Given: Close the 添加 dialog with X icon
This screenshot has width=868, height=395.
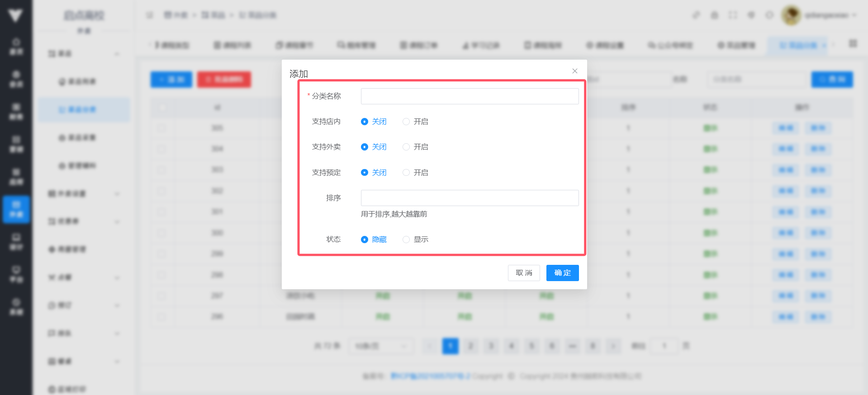Looking at the screenshot, I should (574, 71).
